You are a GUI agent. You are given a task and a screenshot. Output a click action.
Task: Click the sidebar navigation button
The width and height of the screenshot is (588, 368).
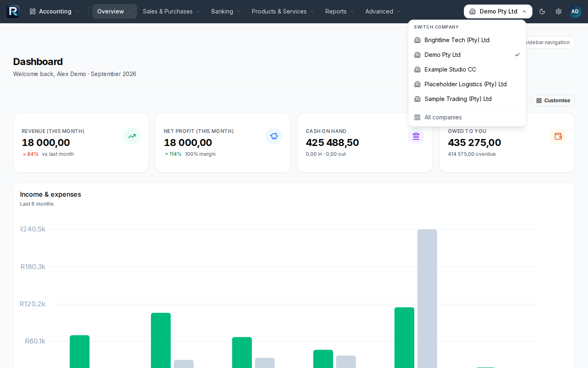point(550,43)
